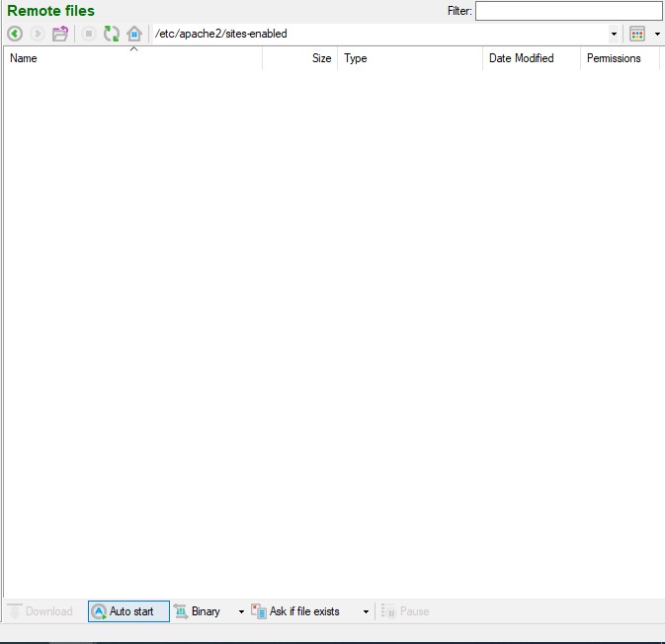Expand the Ask if file exists dropdown arrow
This screenshot has width=665, height=644.
point(366,611)
